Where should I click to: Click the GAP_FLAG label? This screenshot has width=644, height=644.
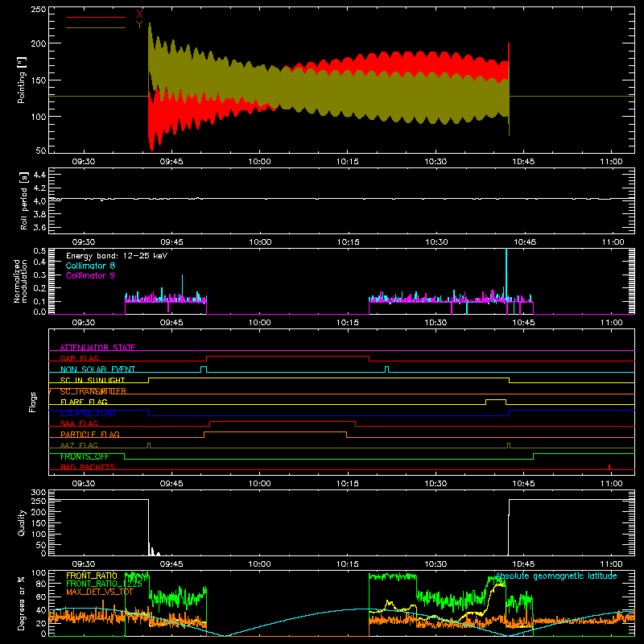pyautogui.click(x=79, y=358)
